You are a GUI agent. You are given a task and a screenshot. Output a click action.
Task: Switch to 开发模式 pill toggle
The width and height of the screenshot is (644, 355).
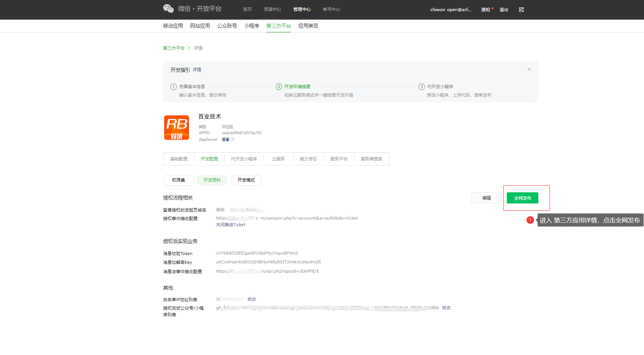(246, 180)
